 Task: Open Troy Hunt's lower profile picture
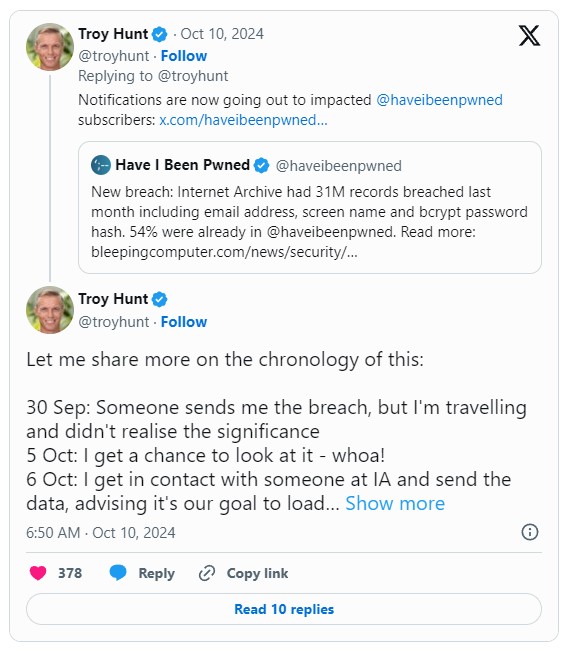[50, 310]
